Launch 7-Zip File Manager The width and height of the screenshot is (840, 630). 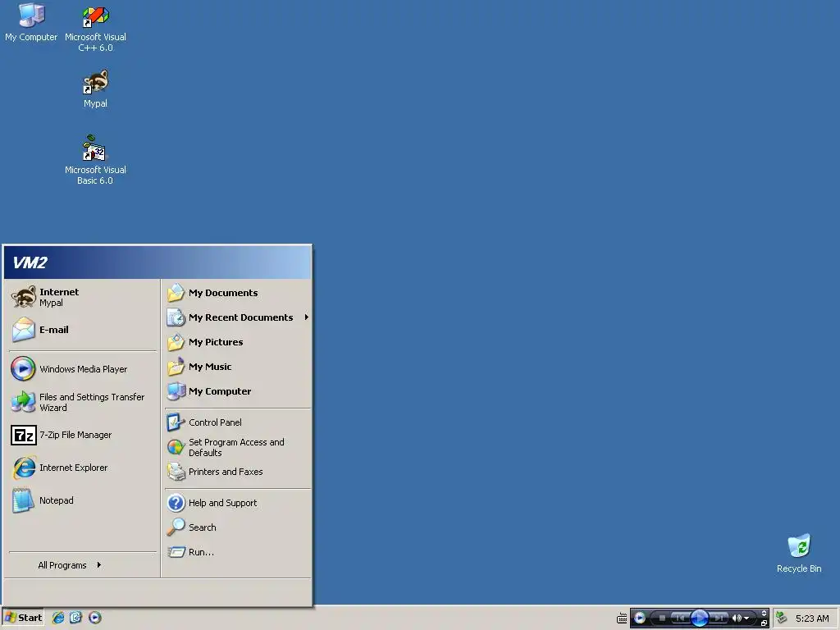[83, 435]
